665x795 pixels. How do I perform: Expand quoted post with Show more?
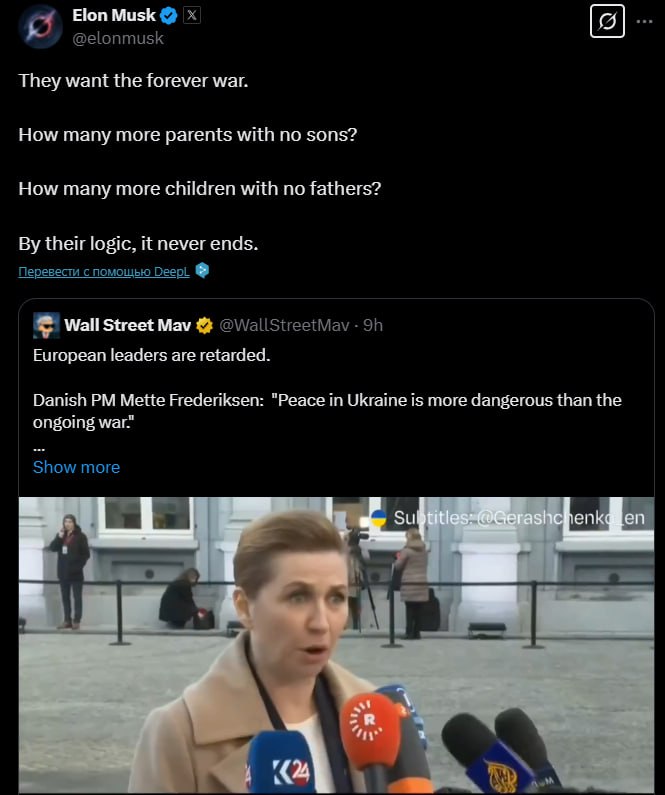pos(76,467)
